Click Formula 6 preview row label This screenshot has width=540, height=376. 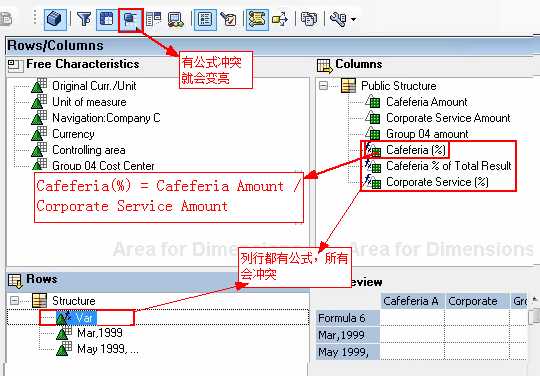pos(348,318)
